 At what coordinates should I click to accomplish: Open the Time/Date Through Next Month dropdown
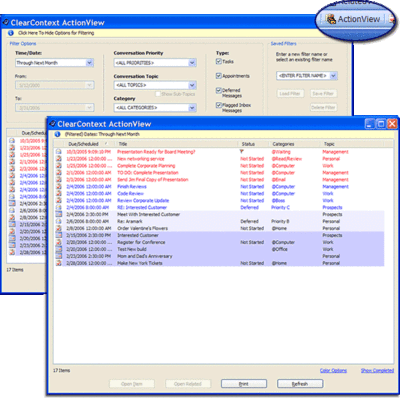click(x=54, y=63)
